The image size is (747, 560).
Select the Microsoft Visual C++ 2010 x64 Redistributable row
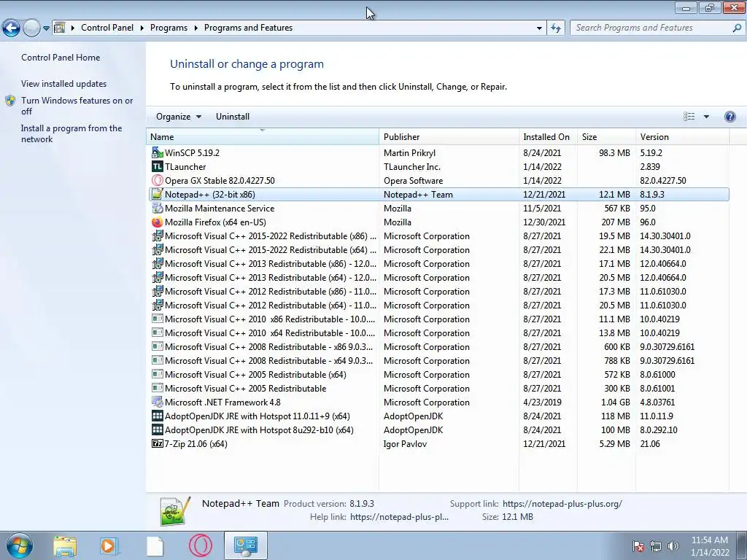(438, 332)
